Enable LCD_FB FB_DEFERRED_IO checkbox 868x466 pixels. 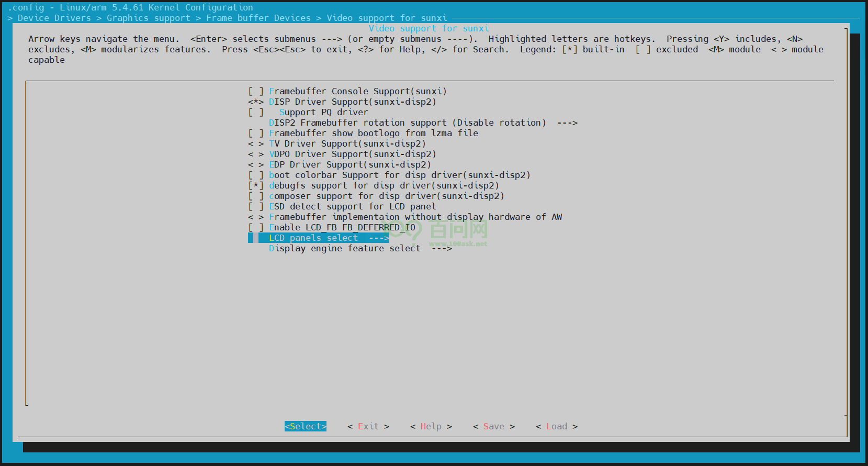[342, 227]
